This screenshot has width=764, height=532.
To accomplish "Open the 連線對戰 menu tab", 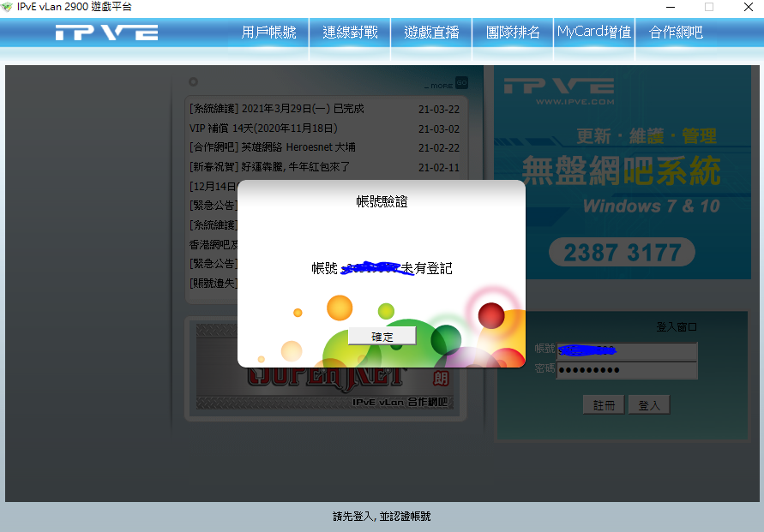I will 350,33.
